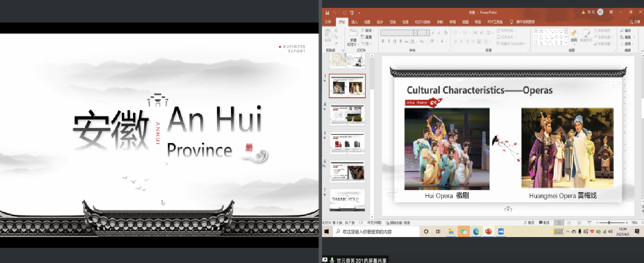644x263 pixels.
Task: Click the Paste clipboard icon
Action: 328,34
